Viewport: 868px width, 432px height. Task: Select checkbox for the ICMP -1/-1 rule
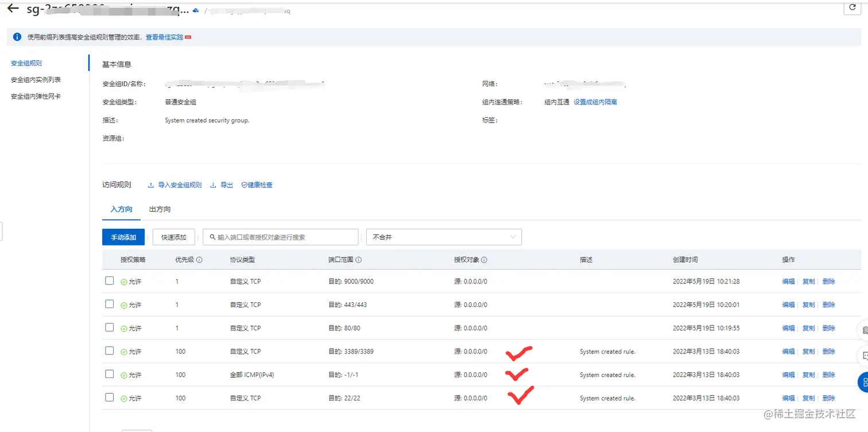point(110,374)
